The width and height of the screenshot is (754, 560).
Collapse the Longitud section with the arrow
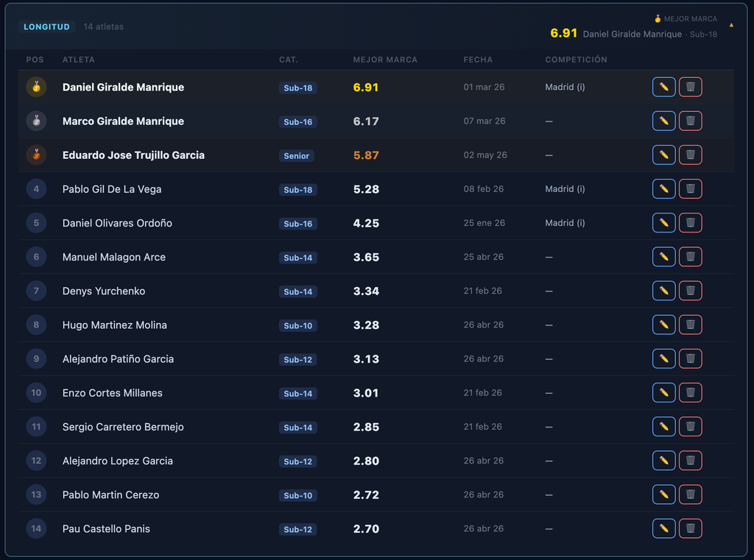coord(731,25)
